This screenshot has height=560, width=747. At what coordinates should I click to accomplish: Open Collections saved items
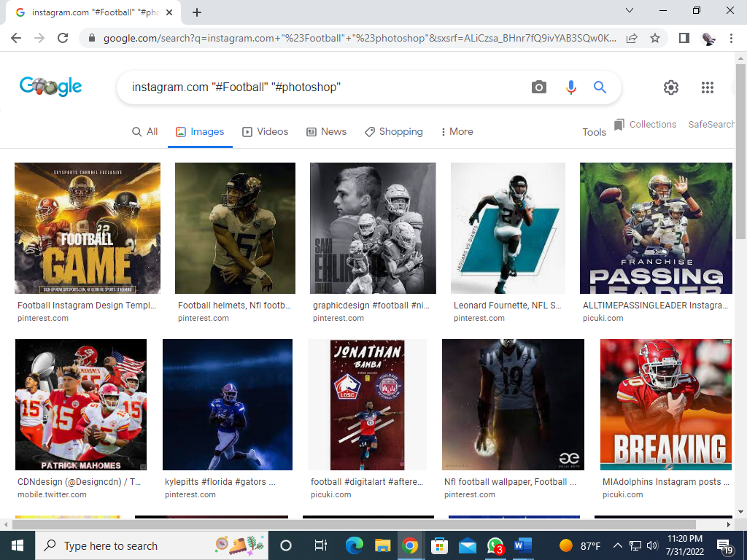(645, 124)
